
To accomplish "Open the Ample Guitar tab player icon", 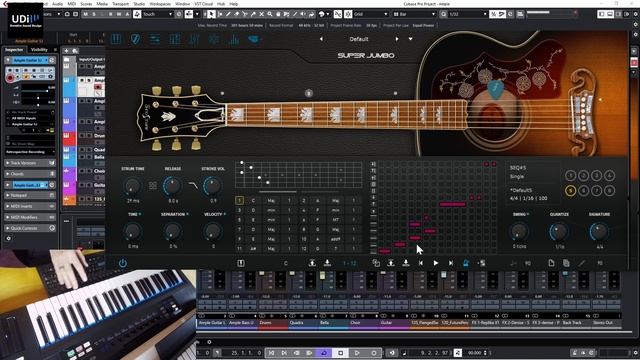I will 253,39.
